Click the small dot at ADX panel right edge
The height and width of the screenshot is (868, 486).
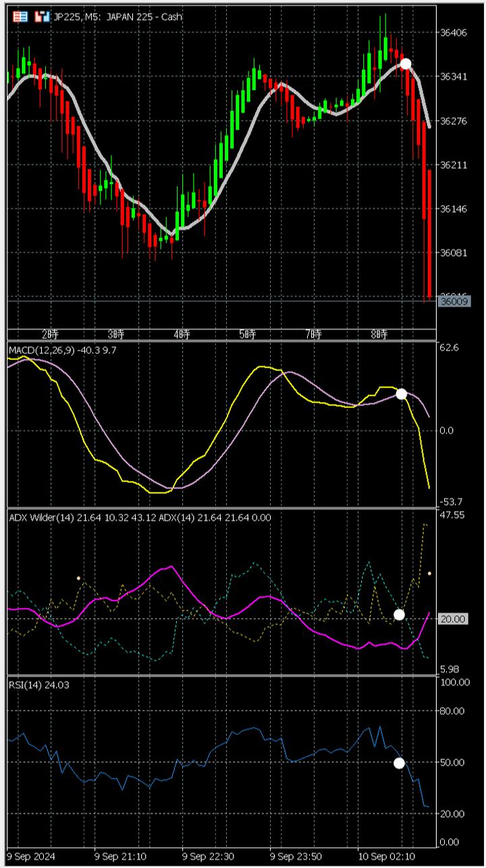429,573
